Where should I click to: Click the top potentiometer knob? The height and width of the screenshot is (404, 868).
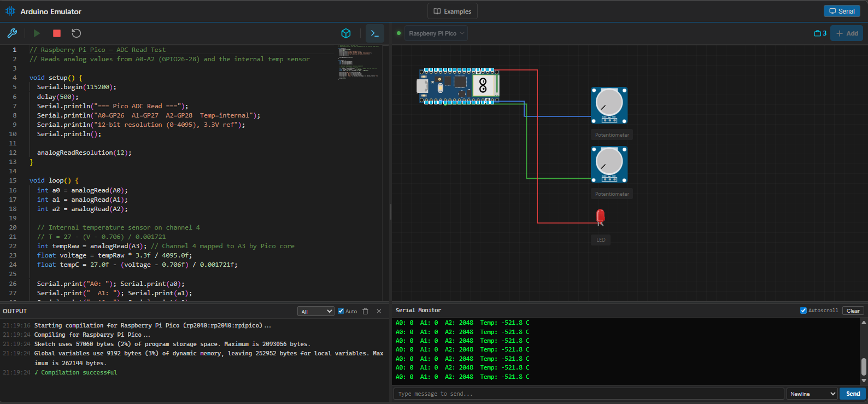[609, 102]
